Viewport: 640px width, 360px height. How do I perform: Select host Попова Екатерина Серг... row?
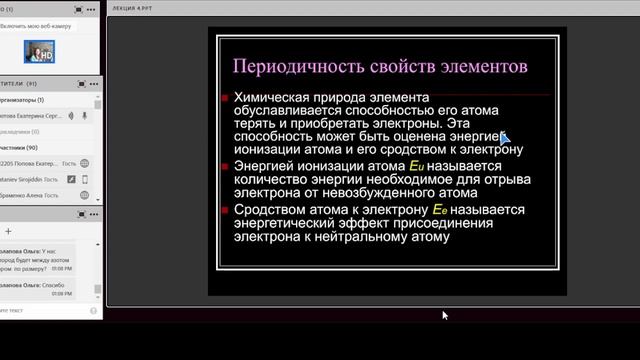tap(46, 116)
